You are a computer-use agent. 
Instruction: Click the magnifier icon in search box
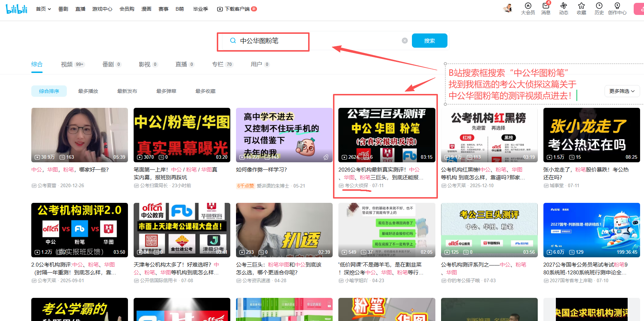pos(233,41)
